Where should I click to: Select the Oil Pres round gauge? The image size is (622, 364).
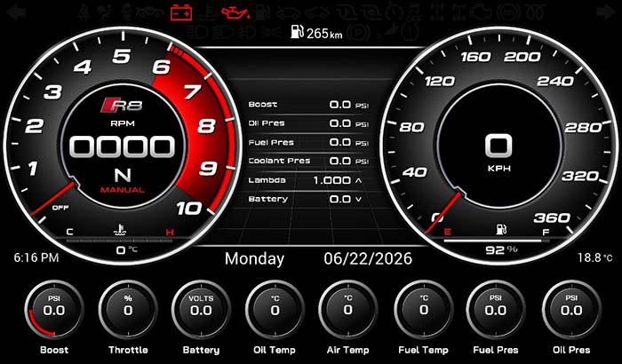coord(571,309)
